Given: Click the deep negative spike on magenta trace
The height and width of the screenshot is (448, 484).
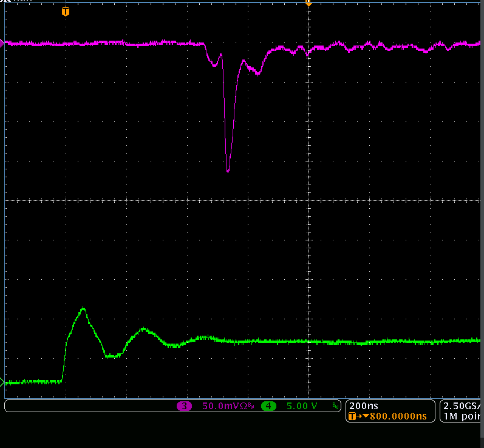Looking at the screenshot, I should [x=228, y=171].
